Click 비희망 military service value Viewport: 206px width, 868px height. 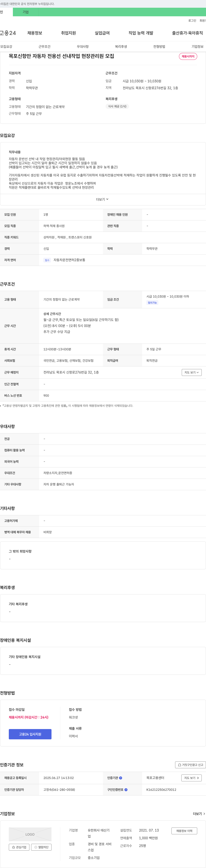[48, 532]
